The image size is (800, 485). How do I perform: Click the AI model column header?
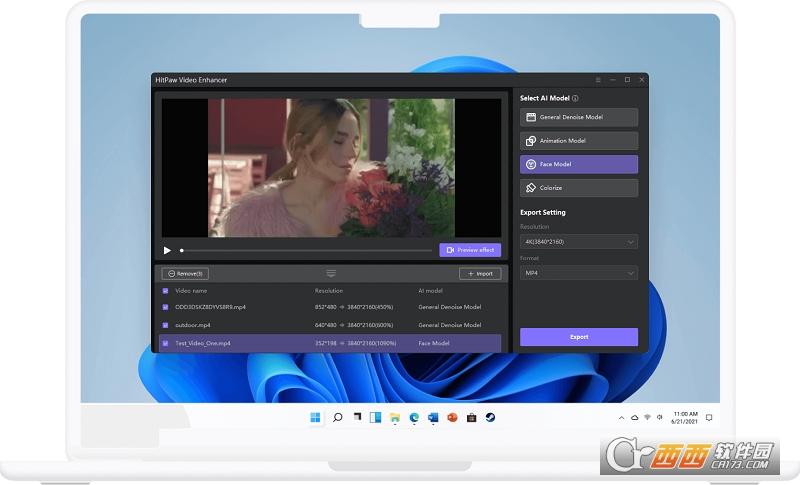point(430,291)
